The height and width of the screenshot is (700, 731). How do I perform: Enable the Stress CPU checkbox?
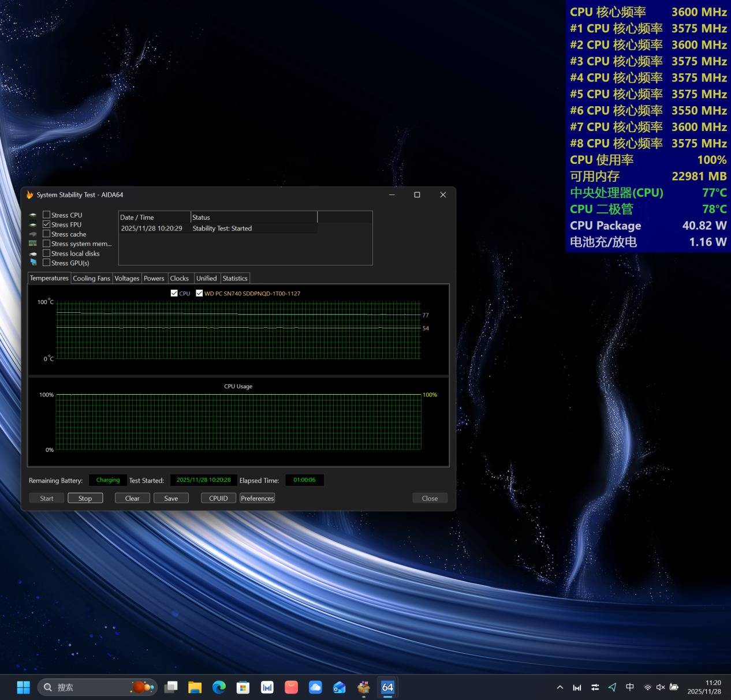[x=47, y=215]
